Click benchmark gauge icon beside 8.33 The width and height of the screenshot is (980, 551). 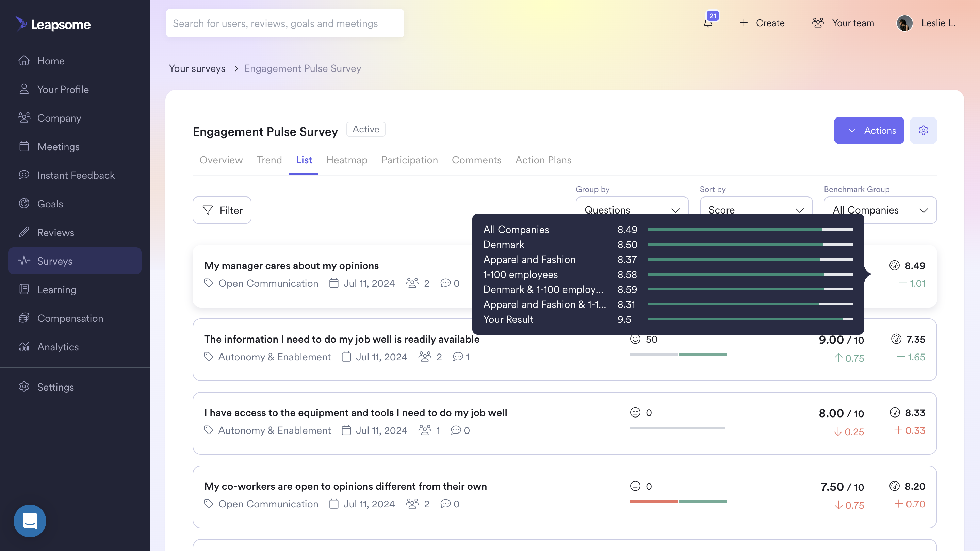895,412
